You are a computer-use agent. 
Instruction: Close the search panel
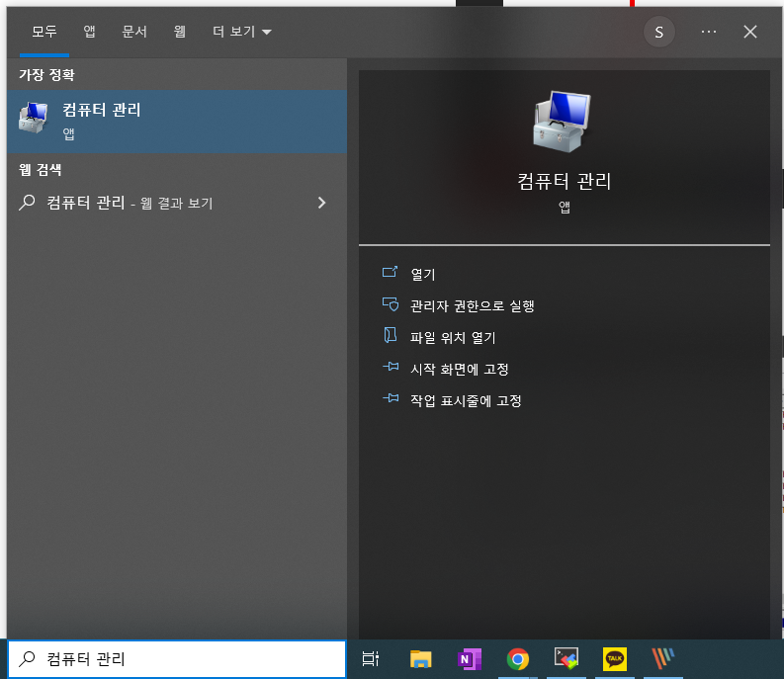coord(750,32)
